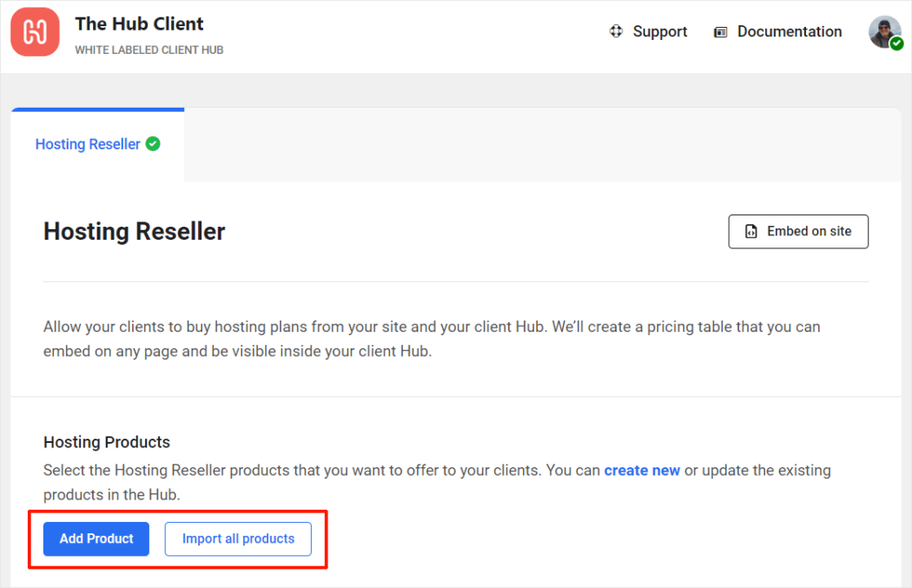The width and height of the screenshot is (912, 588).
Task: Click the large Hosting Reseller page heading
Action: [135, 231]
